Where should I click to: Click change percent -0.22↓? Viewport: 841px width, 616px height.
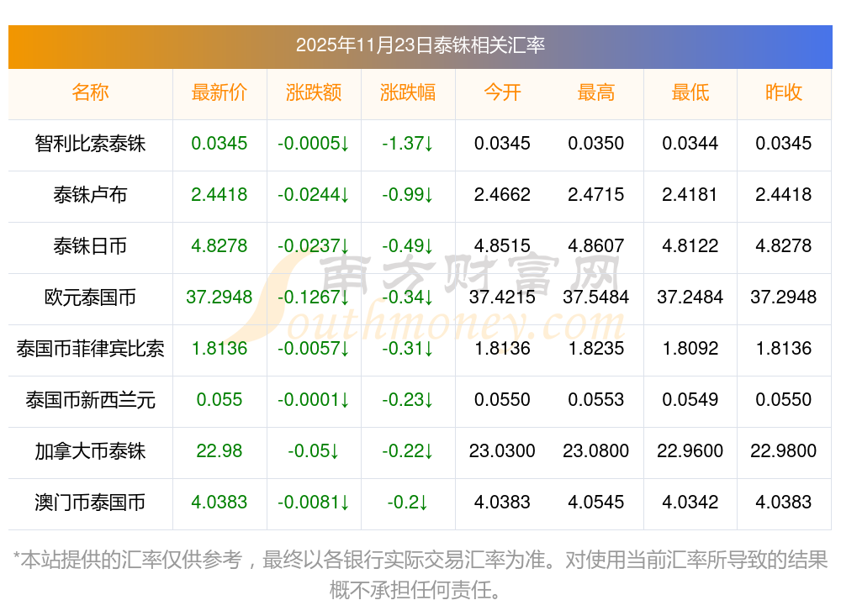click(408, 451)
